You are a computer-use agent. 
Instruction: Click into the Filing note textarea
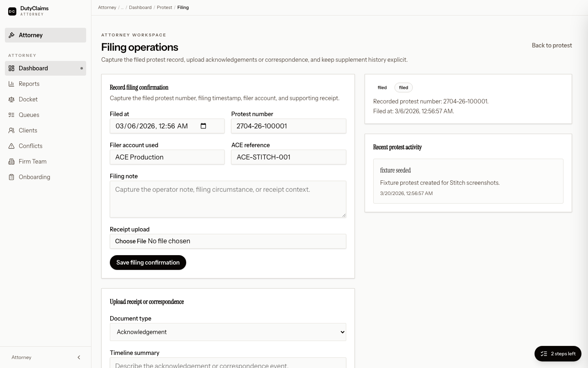click(x=228, y=199)
